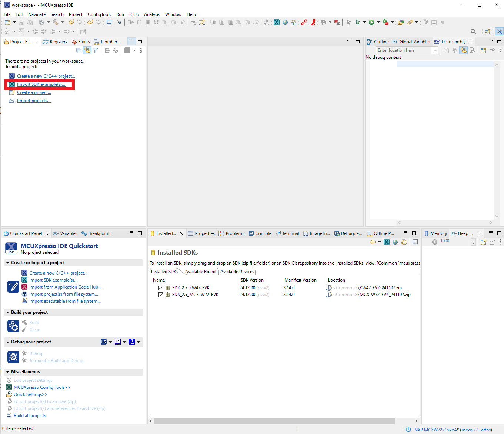Toggle Link with Debug View in Disassembly toolbar
The image size is (504, 434).
pyautogui.click(x=463, y=50)
